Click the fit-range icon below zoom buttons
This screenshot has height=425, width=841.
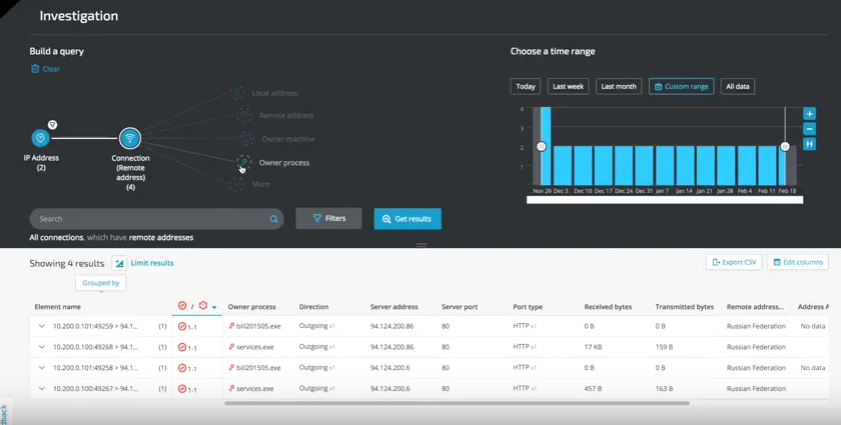pos(809,144)
